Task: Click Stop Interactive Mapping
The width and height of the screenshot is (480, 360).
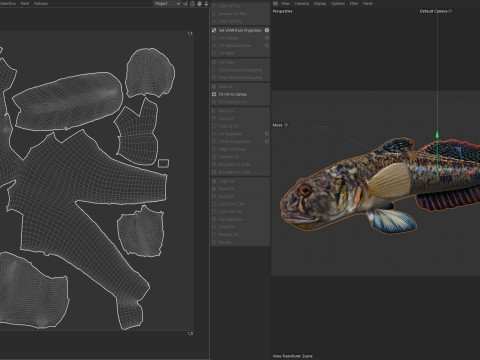Action: pyautogui.click(x=240, y=78)
